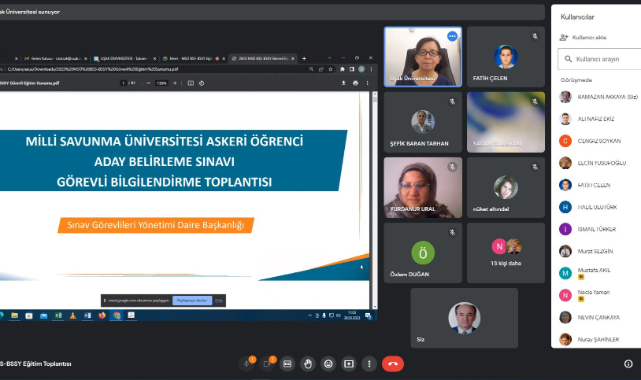The height and width of the screenshot is (380, 641).
Task: Open a new tab in shared browser
Action: click(304, 58)
